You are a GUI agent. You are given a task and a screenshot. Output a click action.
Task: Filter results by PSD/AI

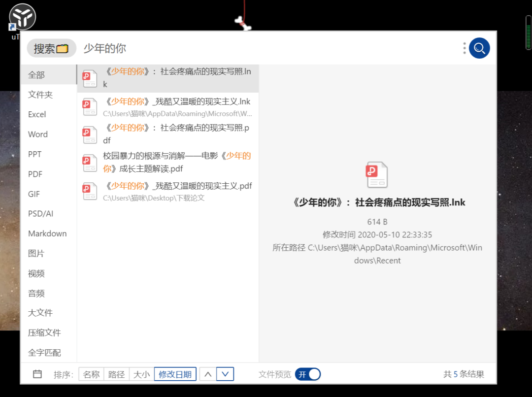pyautogui.click(x=48, y=214)
